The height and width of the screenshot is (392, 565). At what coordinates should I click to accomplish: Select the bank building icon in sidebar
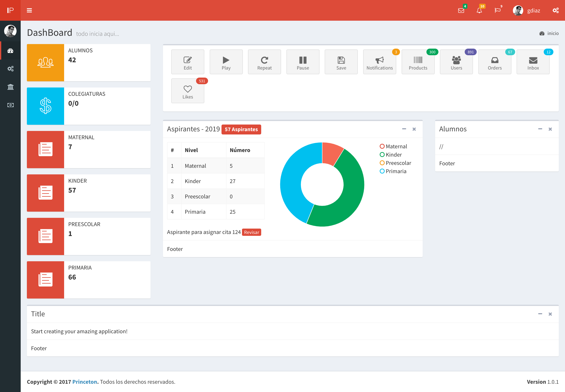pos(10,87)
